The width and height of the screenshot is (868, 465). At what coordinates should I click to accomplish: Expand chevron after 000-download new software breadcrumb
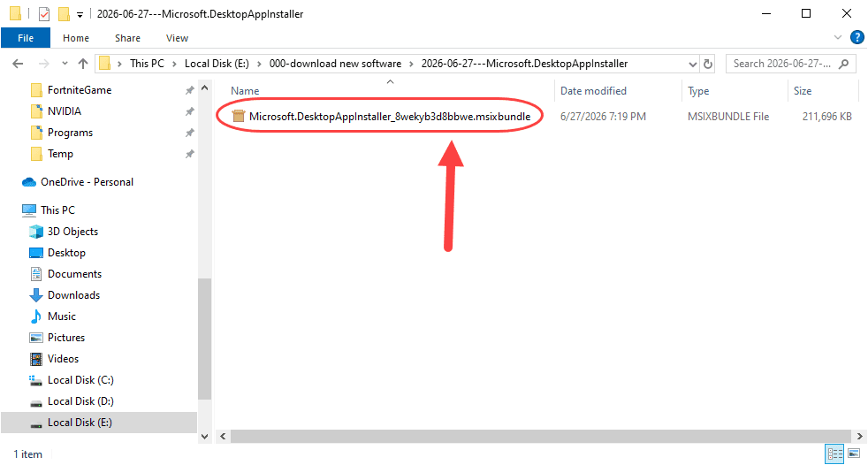tap(411, 65)
